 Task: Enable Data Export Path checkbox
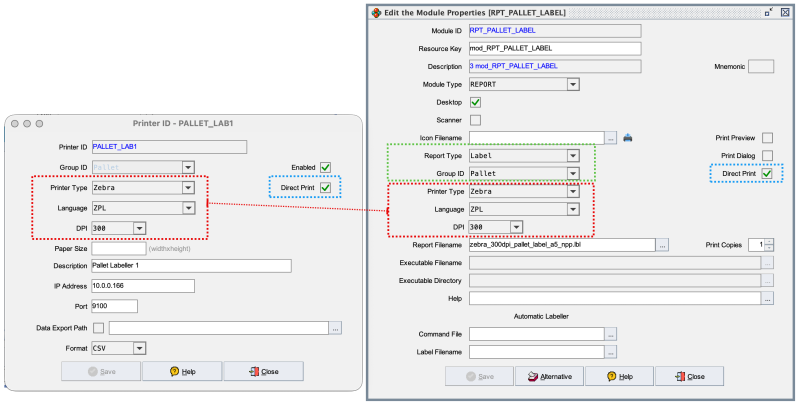click(98, 328)
